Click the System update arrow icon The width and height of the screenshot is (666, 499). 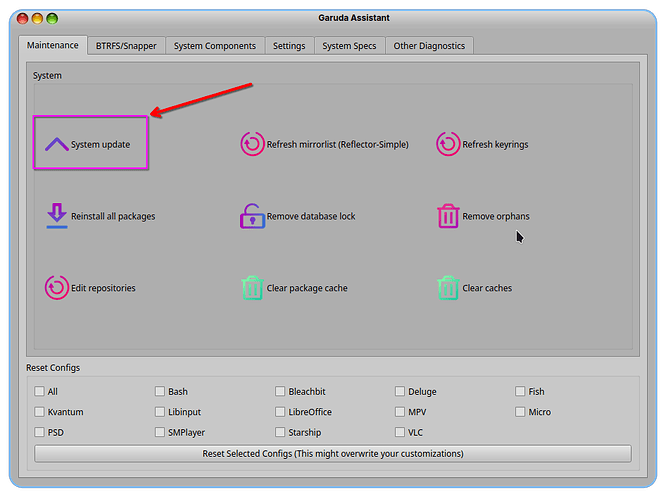[x=57, y=144]
